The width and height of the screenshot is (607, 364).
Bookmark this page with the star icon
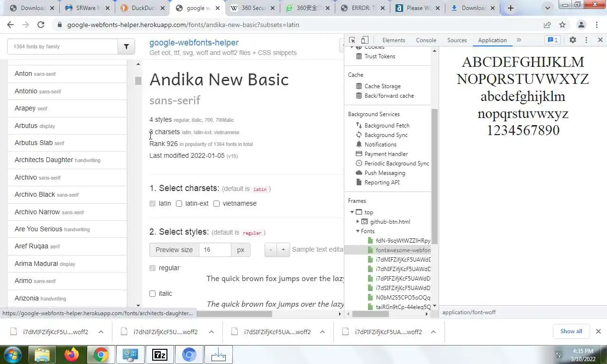point(562,25)
